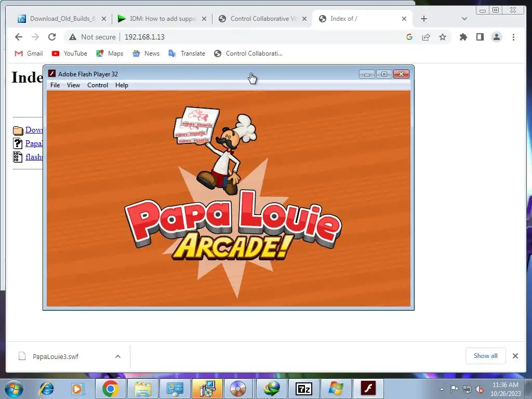Open the Chrome three-dot menu

(x=513, y=37)
